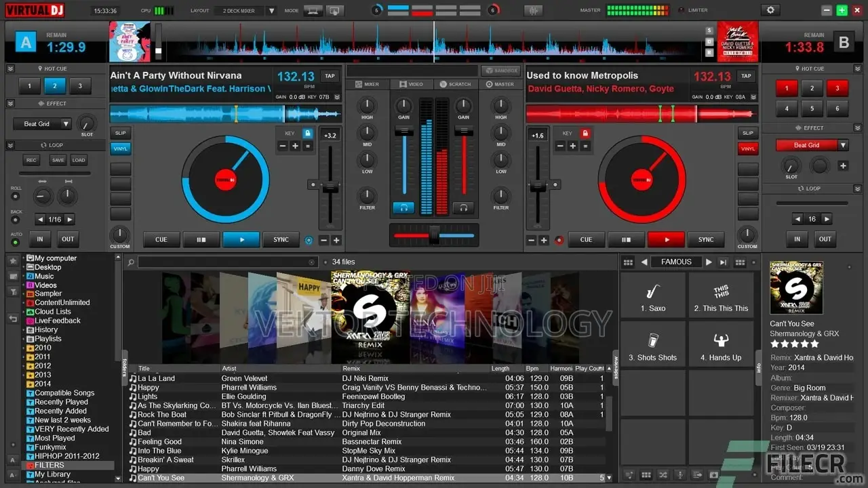Trigger the Saxo sample pad
Image resolution: width=868 pixels, height=488 pixels.
pos(653,296)
